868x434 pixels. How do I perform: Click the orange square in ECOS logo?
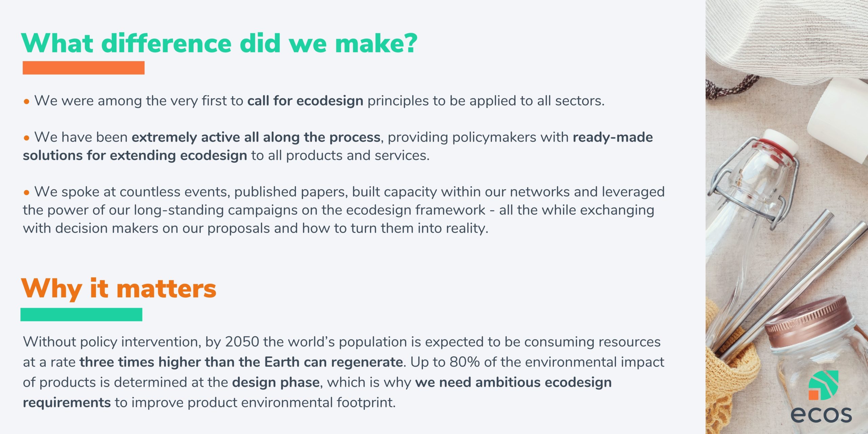[x=813, y=395]
